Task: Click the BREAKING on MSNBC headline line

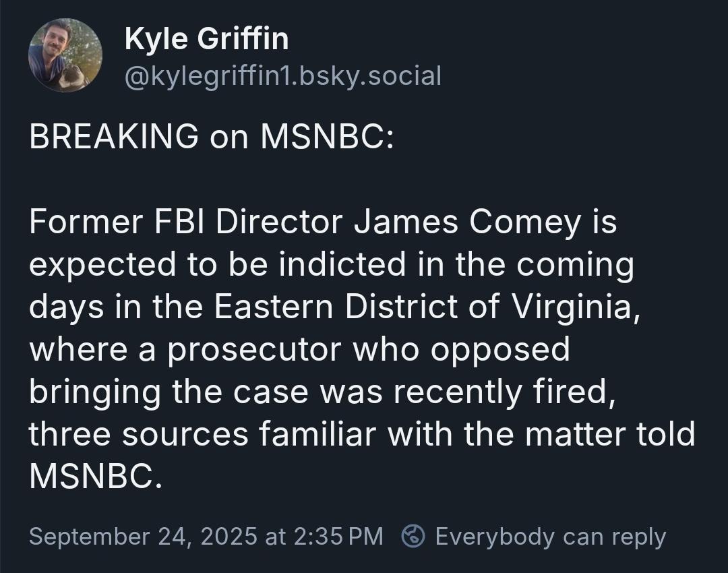Action: (x=211, y=137)
